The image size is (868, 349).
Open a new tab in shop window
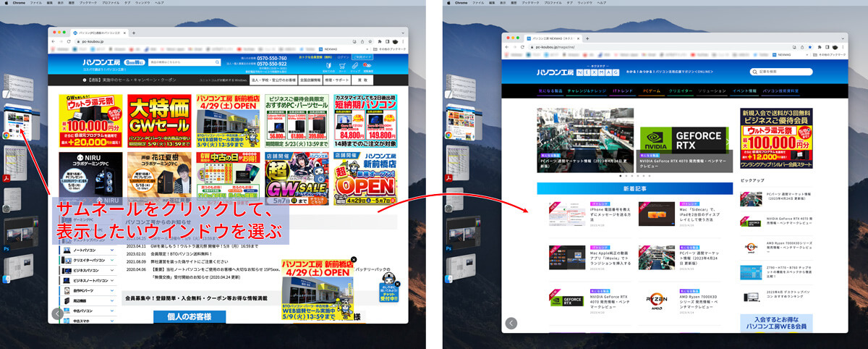[x=133, y=33]
